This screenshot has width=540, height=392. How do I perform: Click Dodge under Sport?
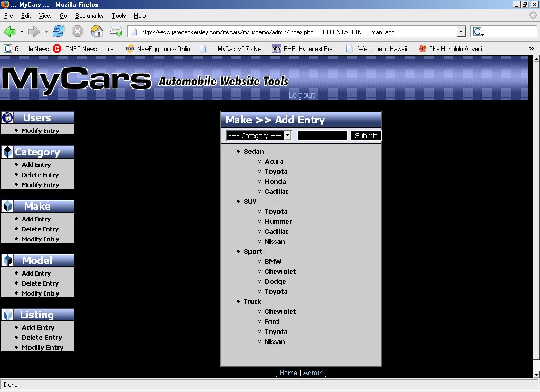pyautogui.click(x=275, y=281)
